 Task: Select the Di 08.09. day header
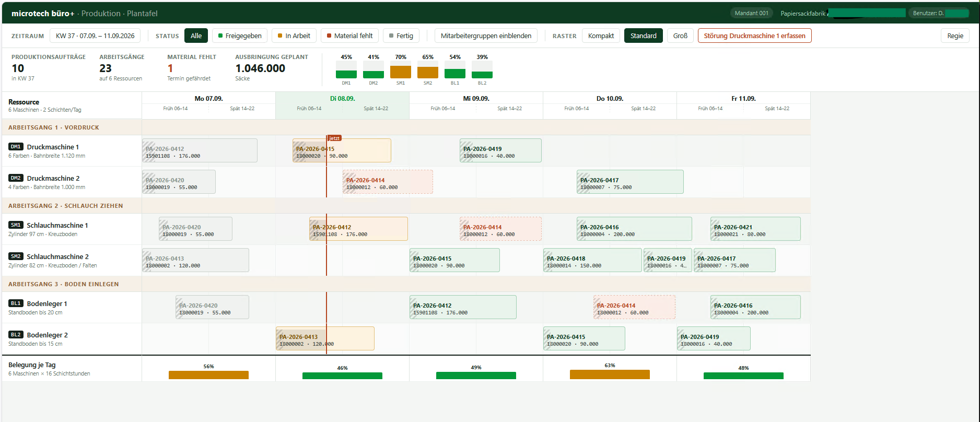(x=342, y=98)
